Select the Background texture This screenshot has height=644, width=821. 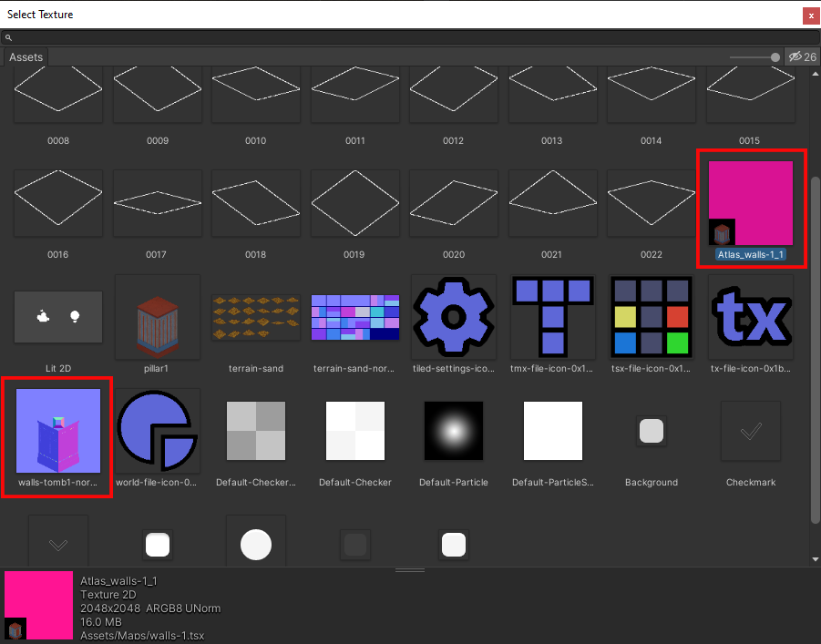(651, 431)
